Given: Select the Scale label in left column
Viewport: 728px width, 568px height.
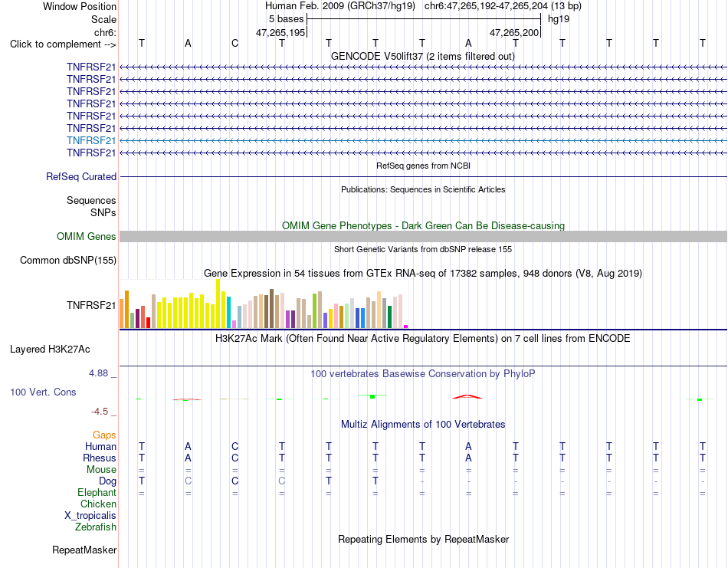Looking at the screenshot, I should [x=103, y=19].
